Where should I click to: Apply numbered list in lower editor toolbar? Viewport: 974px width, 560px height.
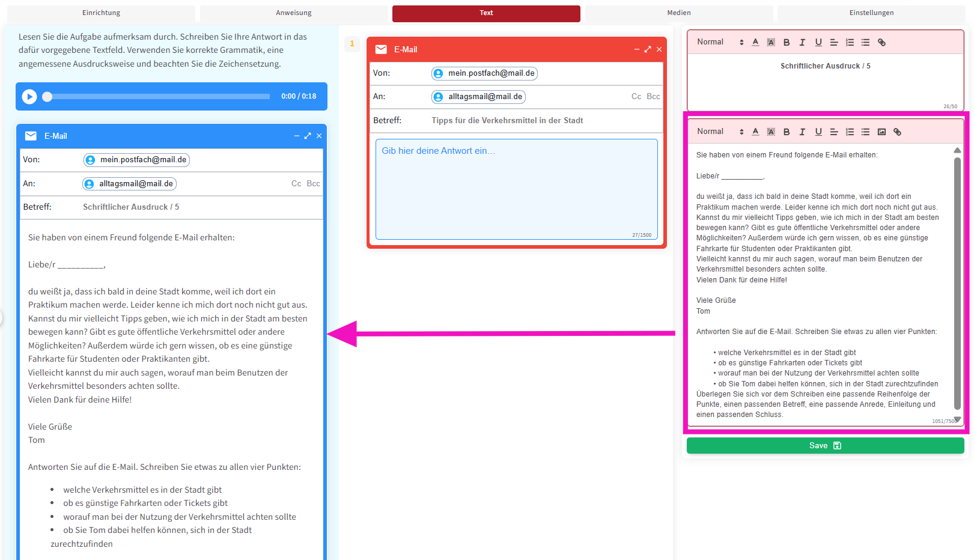(850, 132)
